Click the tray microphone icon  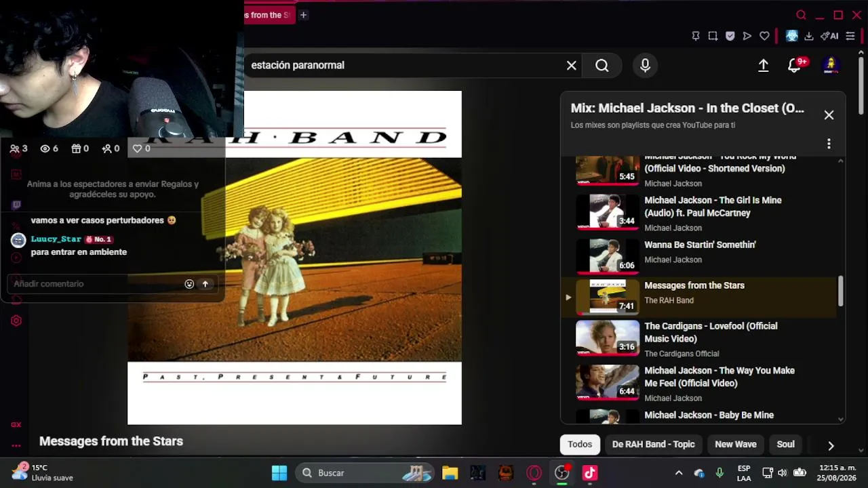tap(719, 473)
